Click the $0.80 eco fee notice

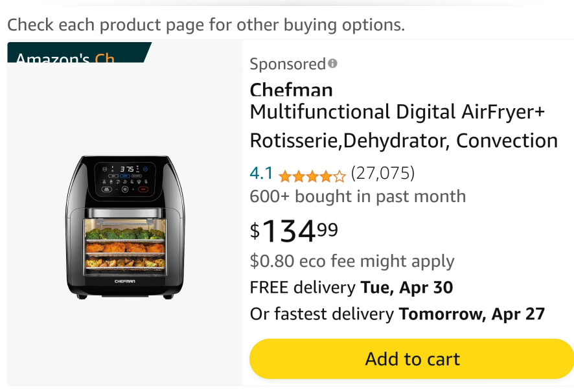(x=352, y=261)
